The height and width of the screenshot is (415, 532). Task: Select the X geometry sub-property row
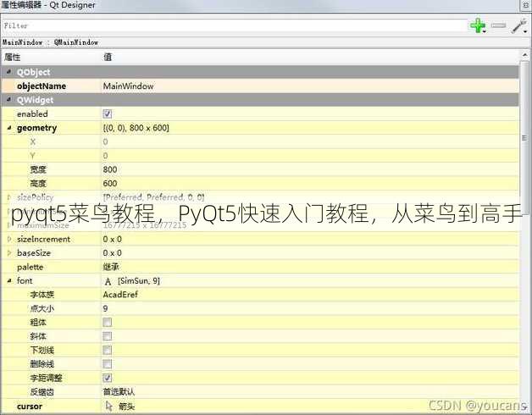click(260, 141)
